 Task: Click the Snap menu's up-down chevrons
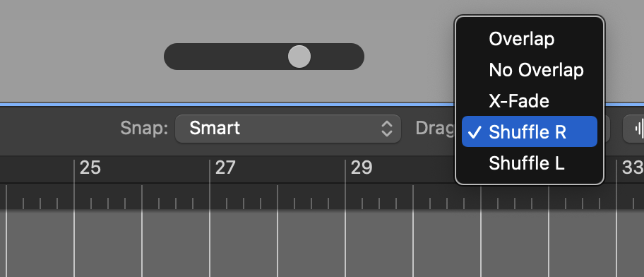pos(386,129)
